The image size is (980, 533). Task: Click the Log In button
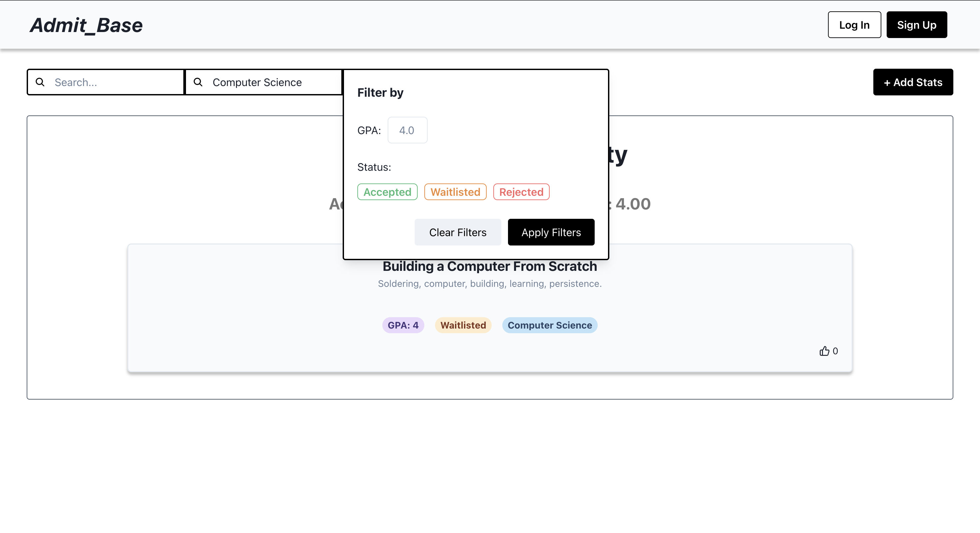tap(854, 25)
